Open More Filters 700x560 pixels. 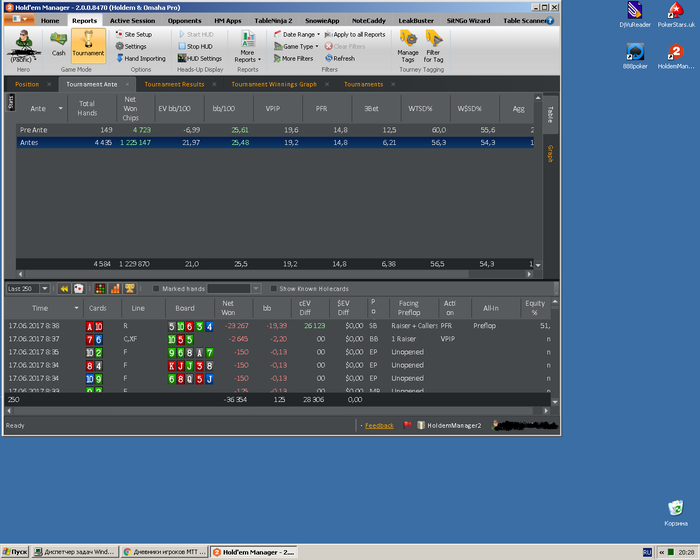[293, 59]
